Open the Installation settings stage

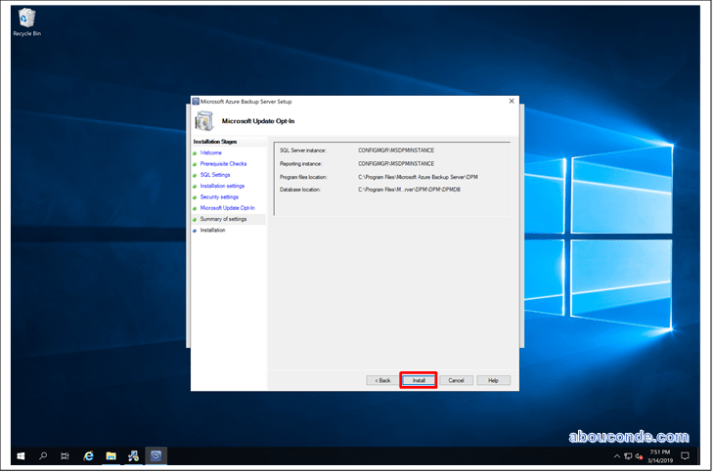click(222, 185)
